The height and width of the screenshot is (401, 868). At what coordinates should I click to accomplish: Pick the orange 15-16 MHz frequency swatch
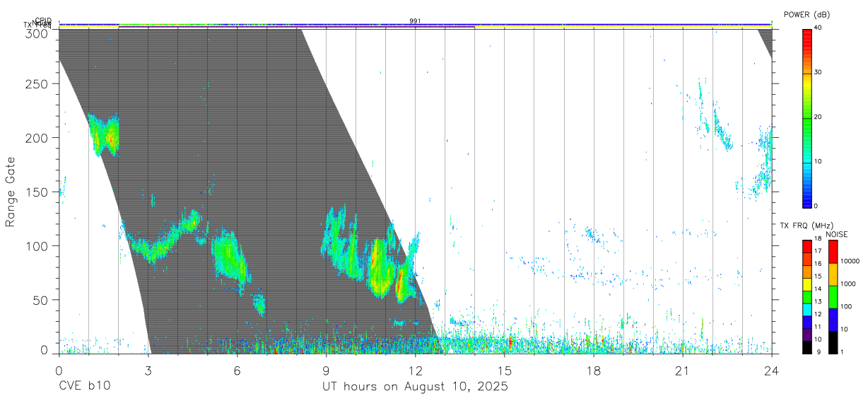pos(807,272)
